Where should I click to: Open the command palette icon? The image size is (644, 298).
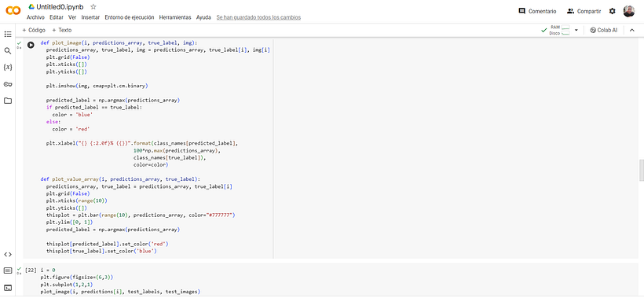click(x=8, y=270)
